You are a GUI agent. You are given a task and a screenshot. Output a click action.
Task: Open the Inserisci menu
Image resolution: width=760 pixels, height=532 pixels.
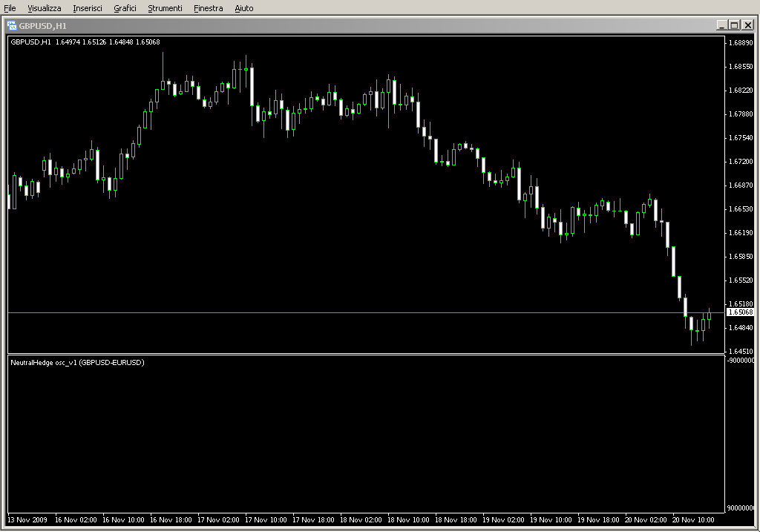click(88, 8)
